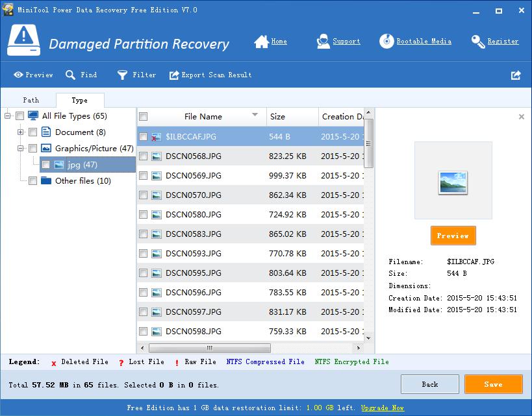Check the box for DSCN0568.JPG
Screen dimensions: 532x416
click(x=143, y=156)
